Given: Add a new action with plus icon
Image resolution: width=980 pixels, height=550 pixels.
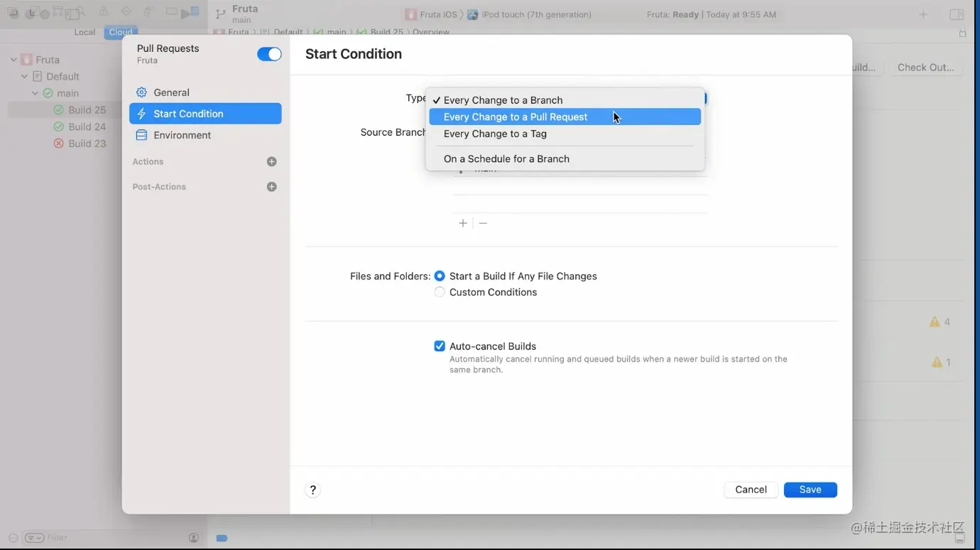Looking at the screenshot, I should (271, 162).
